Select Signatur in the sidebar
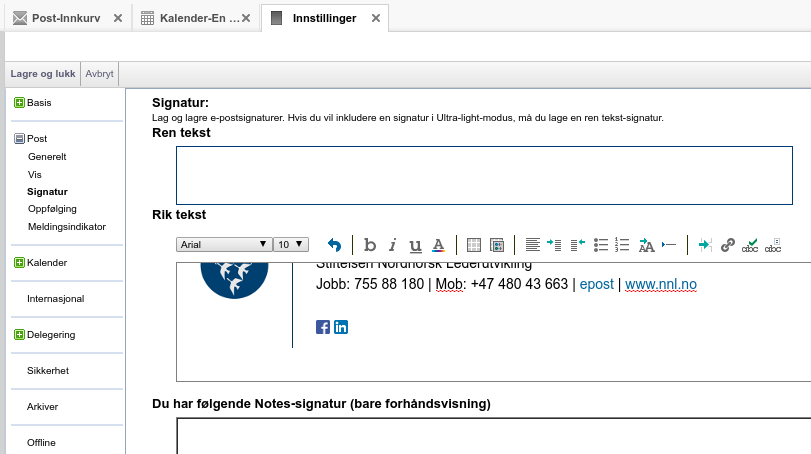This screenshot has width=811, height=454. [48, 191]
